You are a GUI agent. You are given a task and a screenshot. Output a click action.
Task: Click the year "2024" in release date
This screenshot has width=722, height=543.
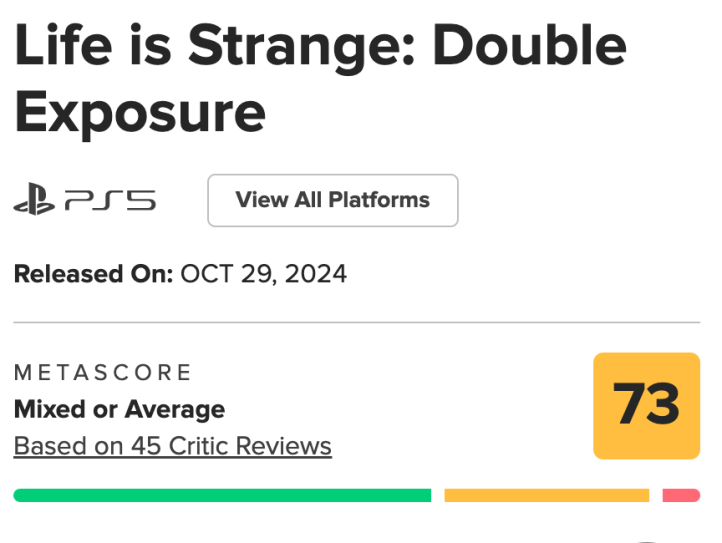click(314, 274)
